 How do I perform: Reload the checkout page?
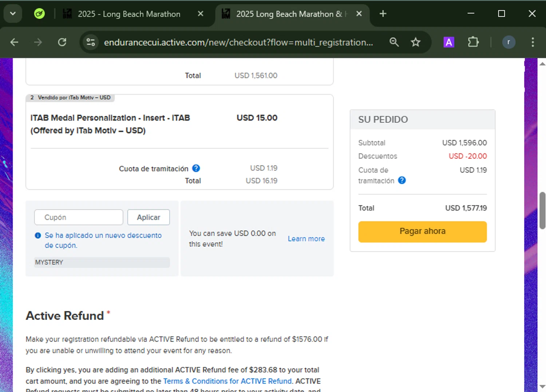(62, 42)
